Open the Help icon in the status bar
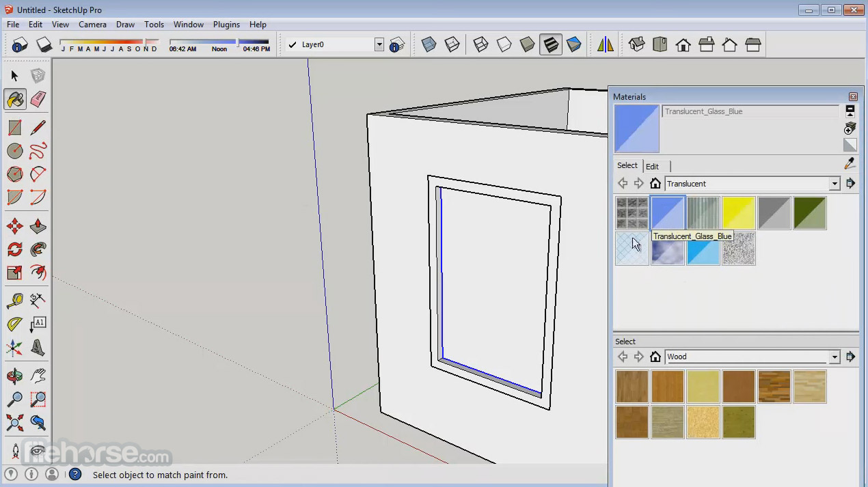 (x=75, y=474)
